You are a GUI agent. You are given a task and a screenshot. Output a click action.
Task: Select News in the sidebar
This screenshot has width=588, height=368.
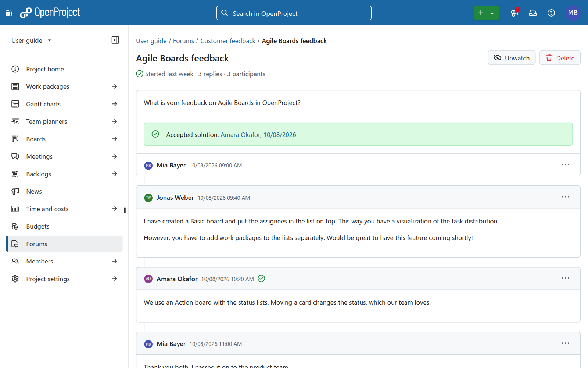tap(64, 191)
